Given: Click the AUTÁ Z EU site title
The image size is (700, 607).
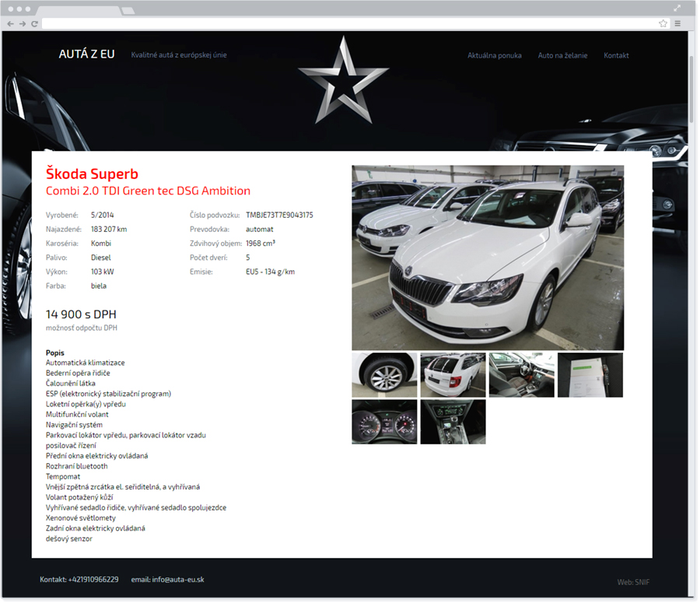Looking at the screenshot, I should point(86,54).
